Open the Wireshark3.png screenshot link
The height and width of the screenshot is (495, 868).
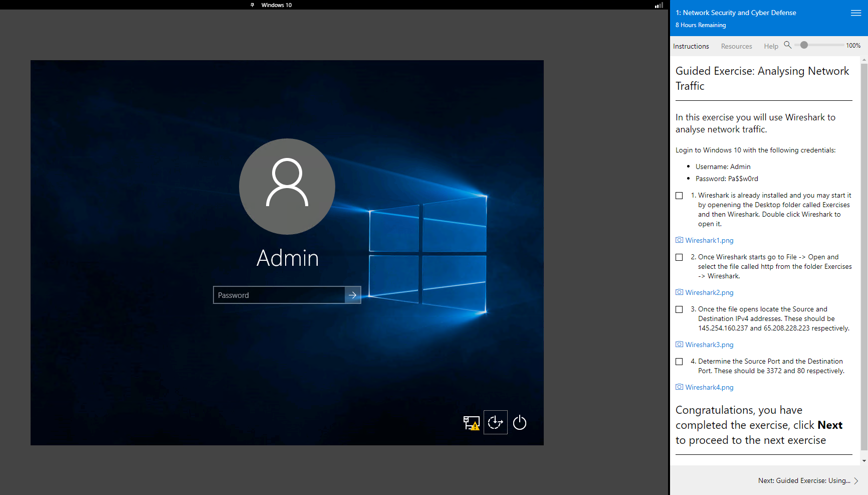[x=709, y=345]
